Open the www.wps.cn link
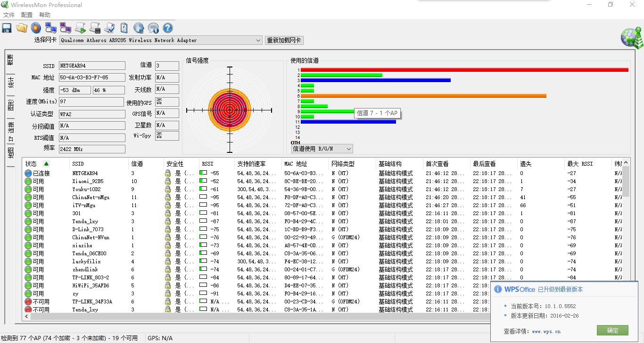This screenshot has width=644, height=343. coord(546,332)
